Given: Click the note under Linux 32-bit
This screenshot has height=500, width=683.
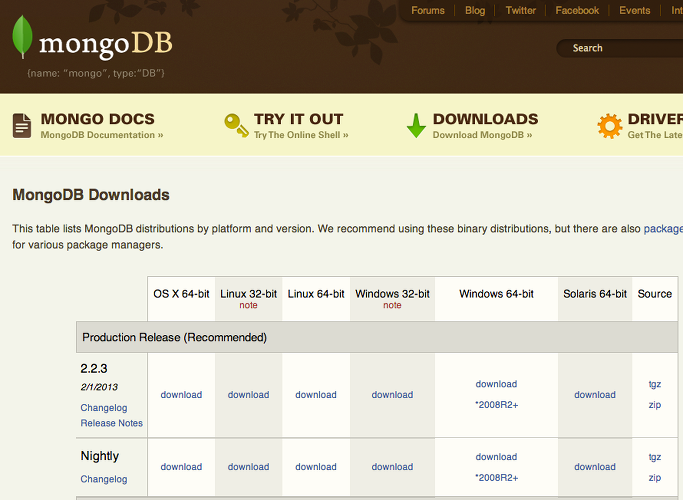Looking at the screenshot, I should pos(248,305).
